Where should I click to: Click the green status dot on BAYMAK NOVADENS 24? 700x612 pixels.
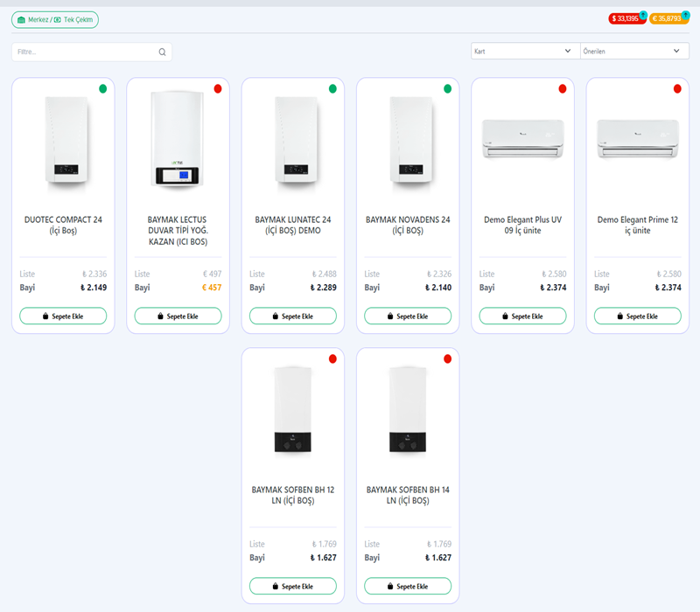tap(447, 88)
